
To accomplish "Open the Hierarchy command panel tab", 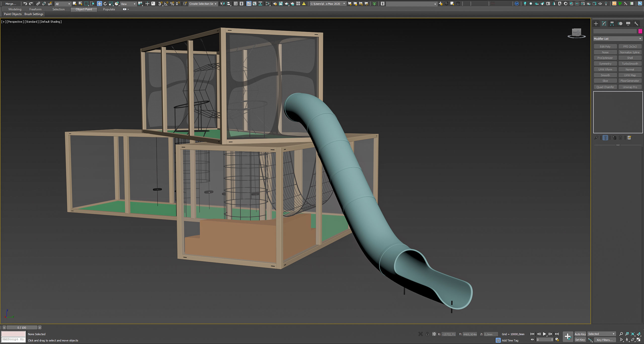I will 612,24.
